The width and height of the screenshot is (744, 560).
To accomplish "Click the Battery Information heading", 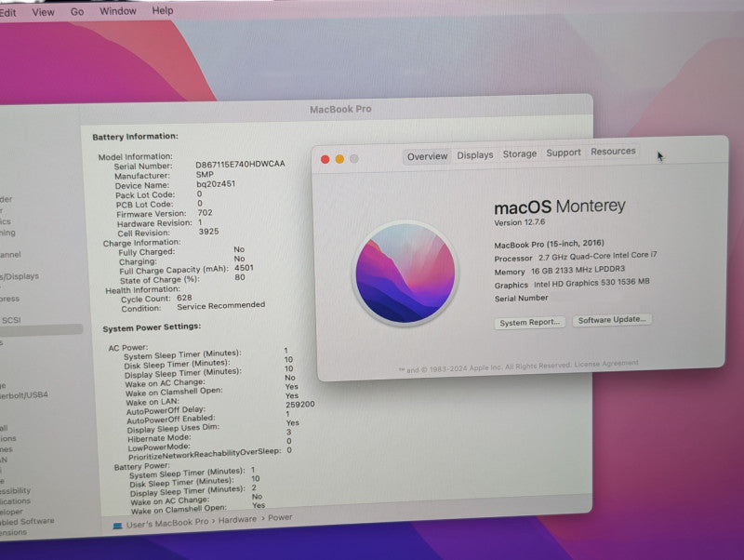I will [x=135, y=137].
